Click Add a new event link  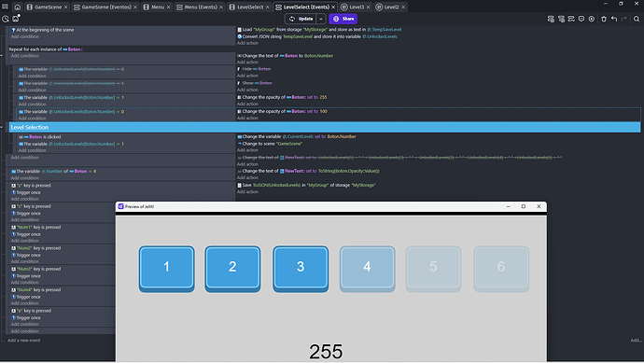click(24, 340)
